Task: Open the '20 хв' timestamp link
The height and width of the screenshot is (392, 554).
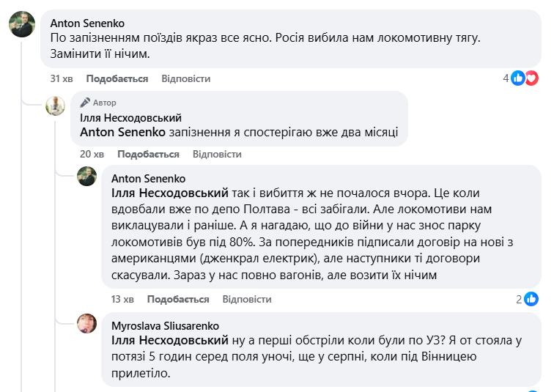Action: (92, 154)
